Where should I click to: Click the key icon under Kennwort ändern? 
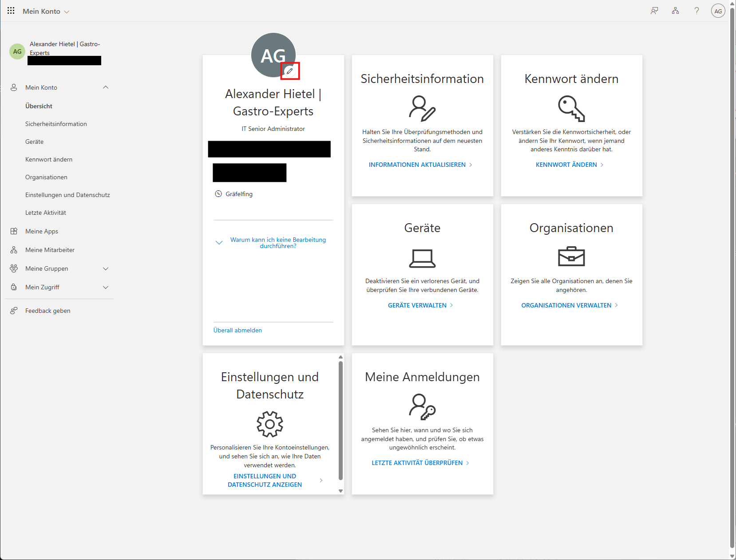[571, 108]
